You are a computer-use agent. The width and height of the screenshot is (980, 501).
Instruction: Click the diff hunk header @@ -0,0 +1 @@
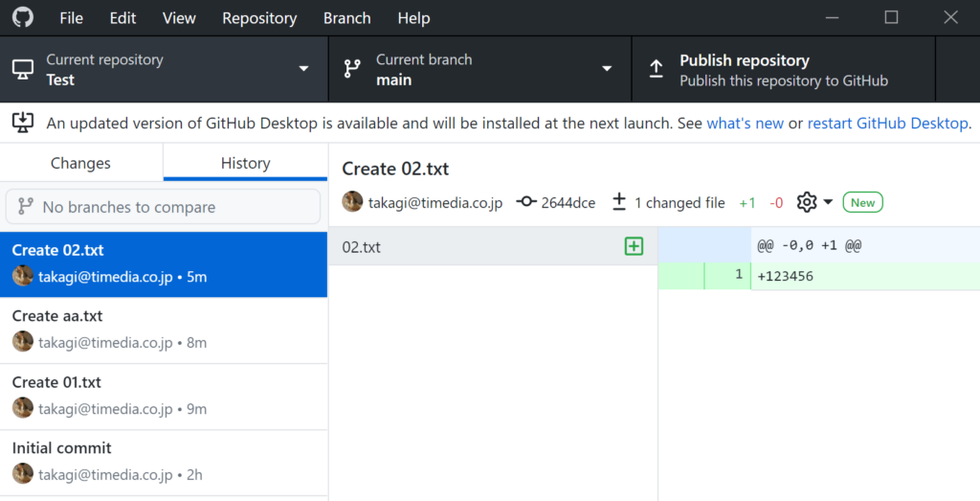tap(810, 245)
